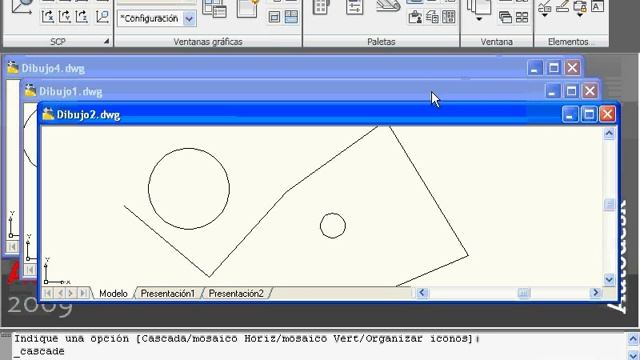The height and width of the screenshot is (360, 640).
Task: Minimize the Dibujo4.dwg window
Action: tap(534, 68)
